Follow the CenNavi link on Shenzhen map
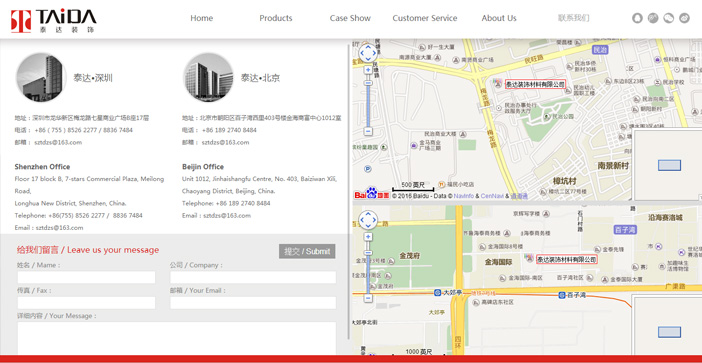 click(x=492, y=196)
